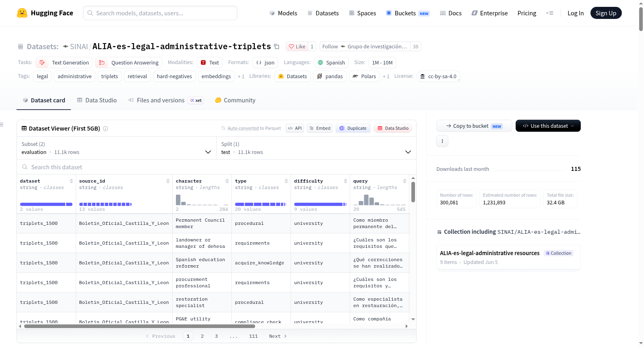Open the Use this dataset dropdown

tap(548, 126)
